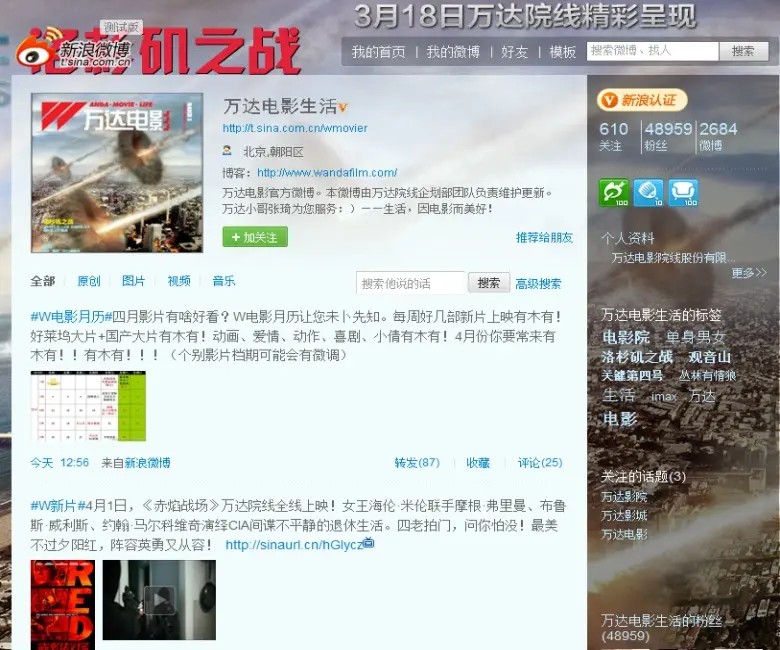Open the 评论(25) comments link
The image size is (780, 650).
540,463
